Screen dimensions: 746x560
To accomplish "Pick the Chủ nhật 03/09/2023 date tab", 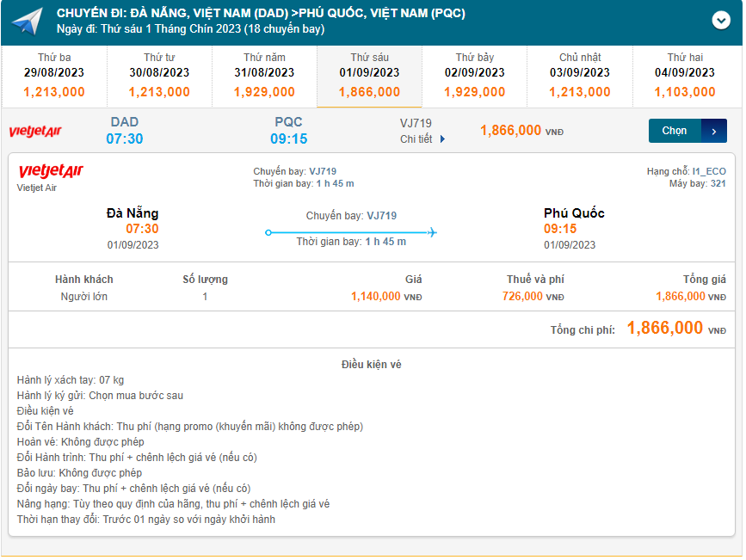I will click(580, 75).
